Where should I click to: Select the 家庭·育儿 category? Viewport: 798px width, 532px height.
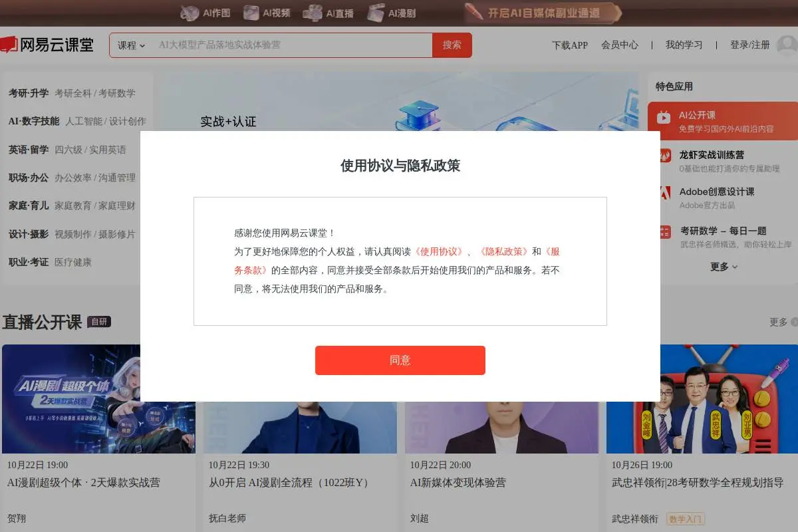tap(29, 205)
